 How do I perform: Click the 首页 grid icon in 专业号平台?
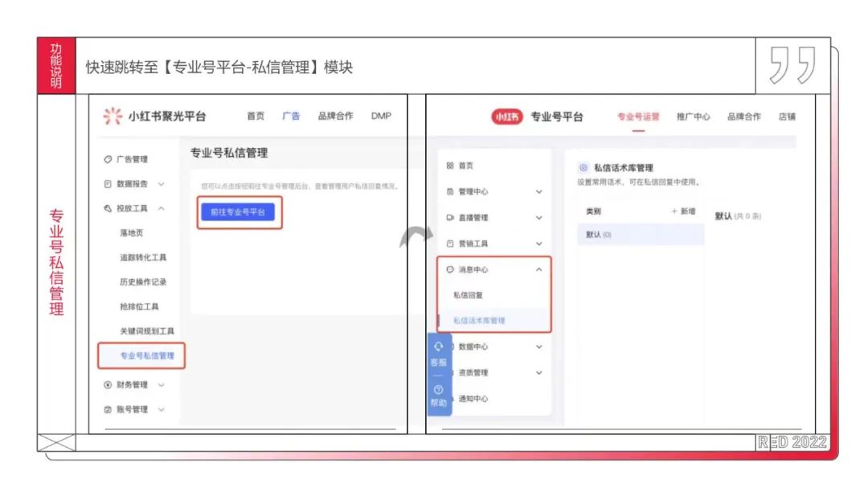(x=450, y=166)
